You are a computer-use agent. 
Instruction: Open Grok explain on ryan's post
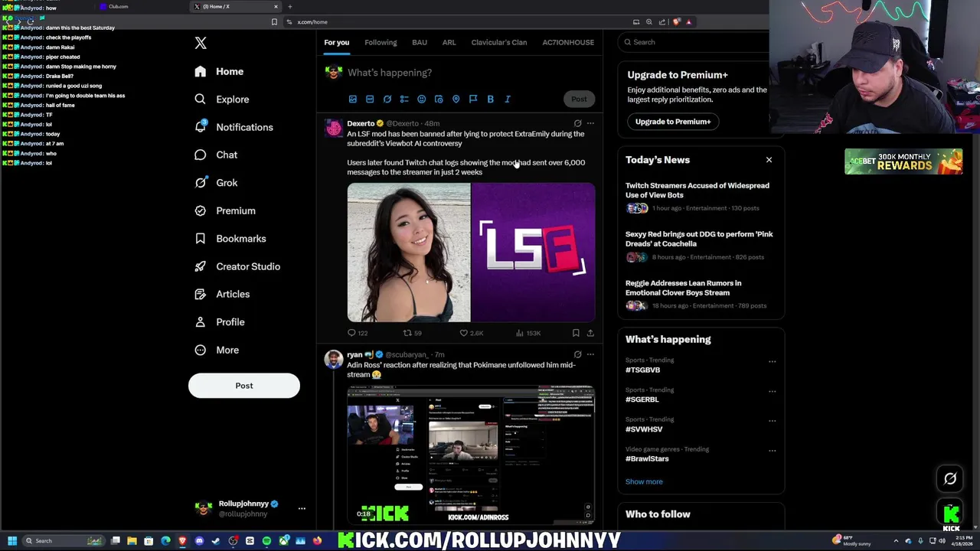[x=578, y=355]
